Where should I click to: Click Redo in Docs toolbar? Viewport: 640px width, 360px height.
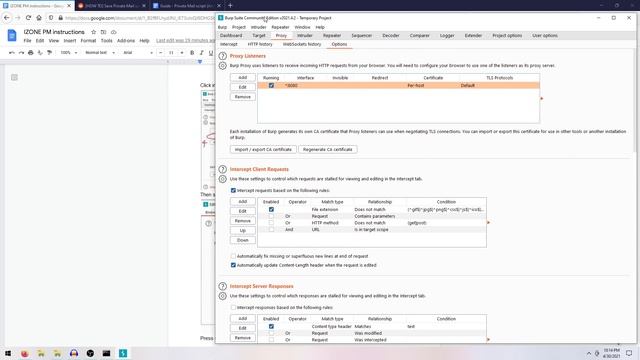point(21,53)
